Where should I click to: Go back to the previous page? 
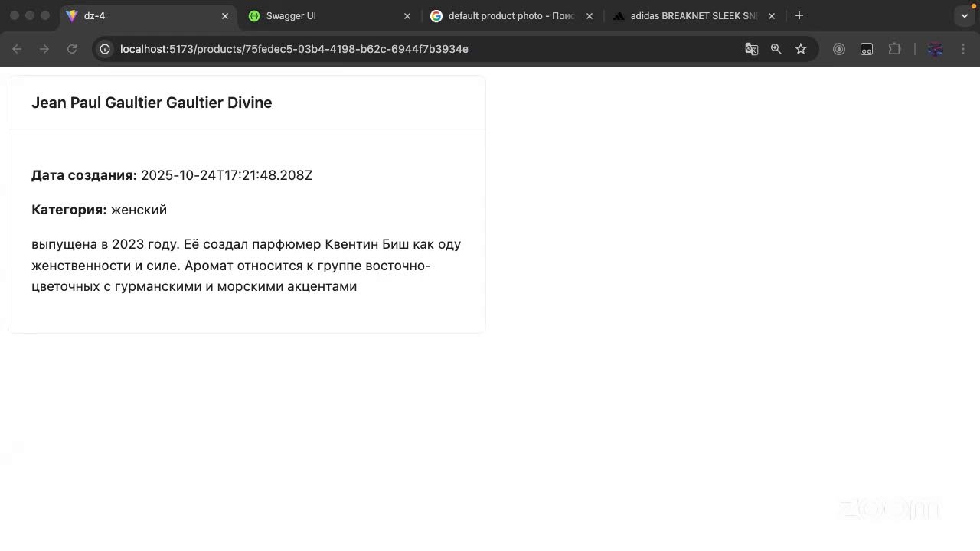(17, 49)
